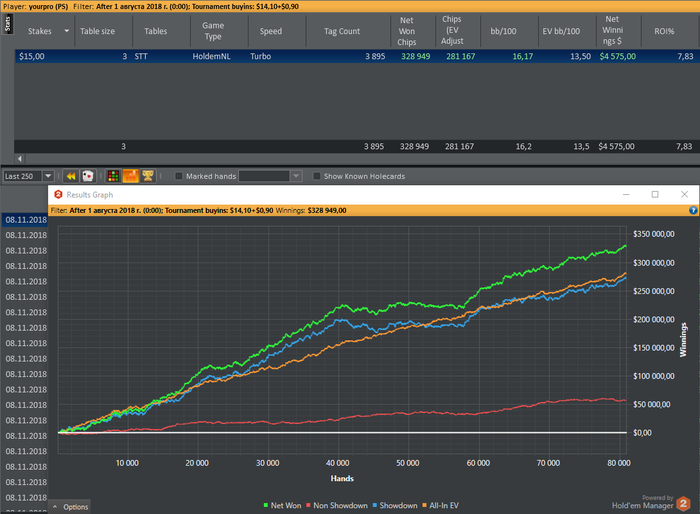Click the playing cards icon
This screenshot has height=514, width=700.
point(88,176)
